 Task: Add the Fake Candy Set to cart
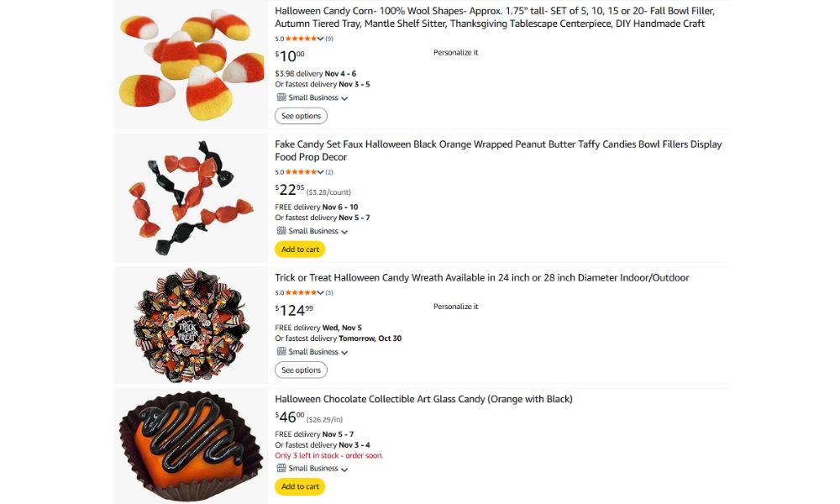[300, 249]
